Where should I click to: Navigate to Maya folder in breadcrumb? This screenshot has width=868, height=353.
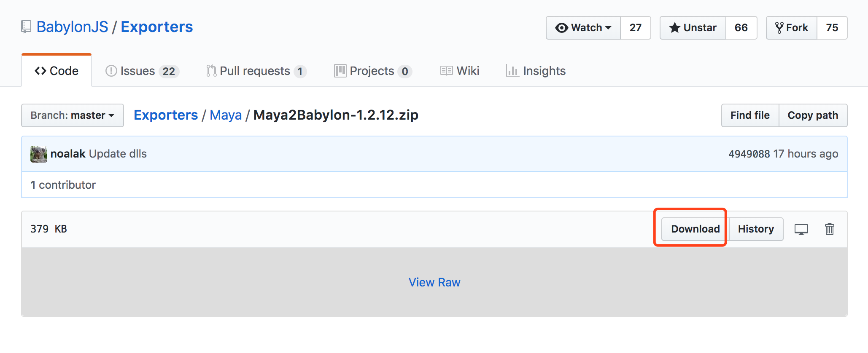(x=226, y=115)
